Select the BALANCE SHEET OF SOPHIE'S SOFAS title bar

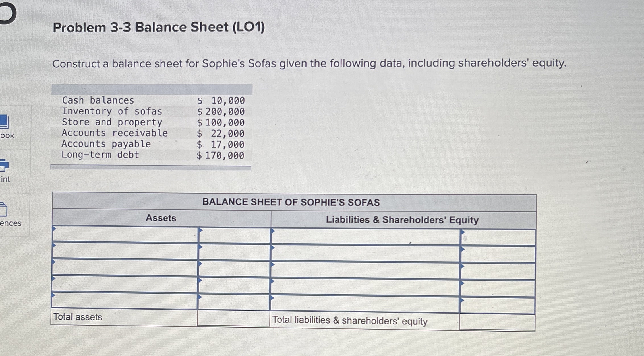point(290,201)
